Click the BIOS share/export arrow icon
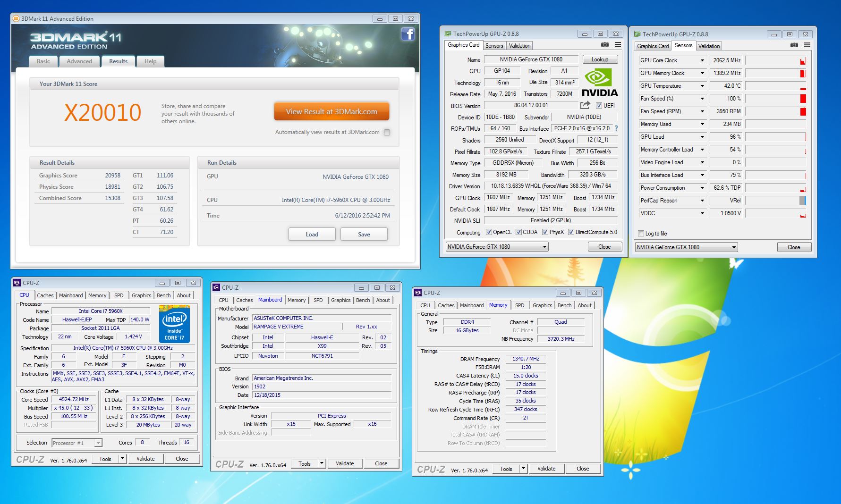Viewport: 841px width, 504px height. point(585,105)
